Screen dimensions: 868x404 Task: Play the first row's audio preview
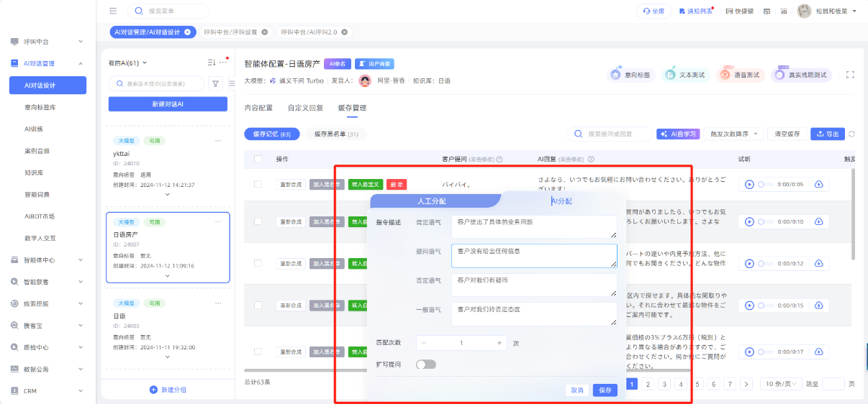click(749, 185)
